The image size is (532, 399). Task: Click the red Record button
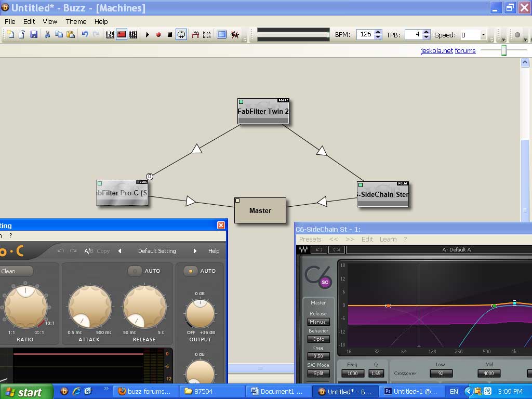pos(158,35)
